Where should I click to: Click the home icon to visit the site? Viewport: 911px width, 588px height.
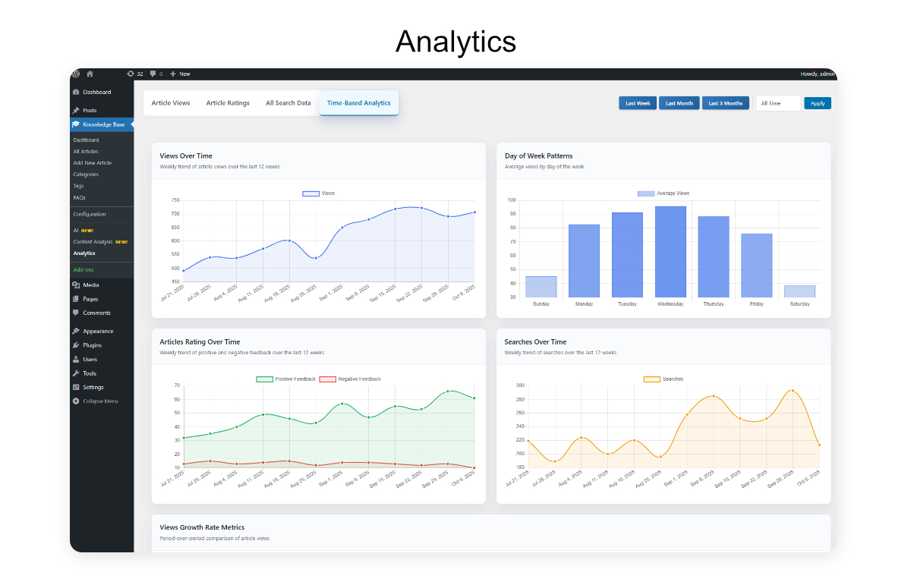pyautogui.click(x=90, y=74)
